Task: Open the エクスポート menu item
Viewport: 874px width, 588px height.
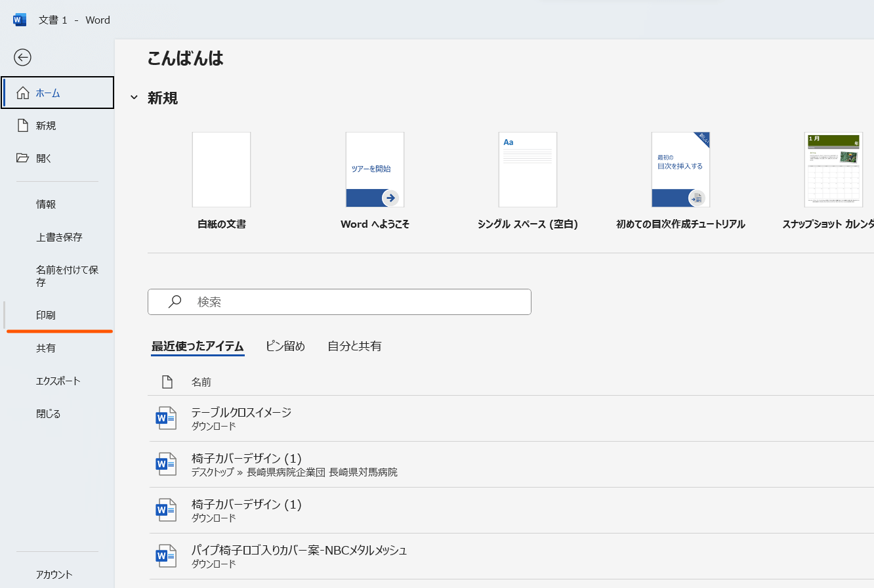Action: [x=58, y=381]
